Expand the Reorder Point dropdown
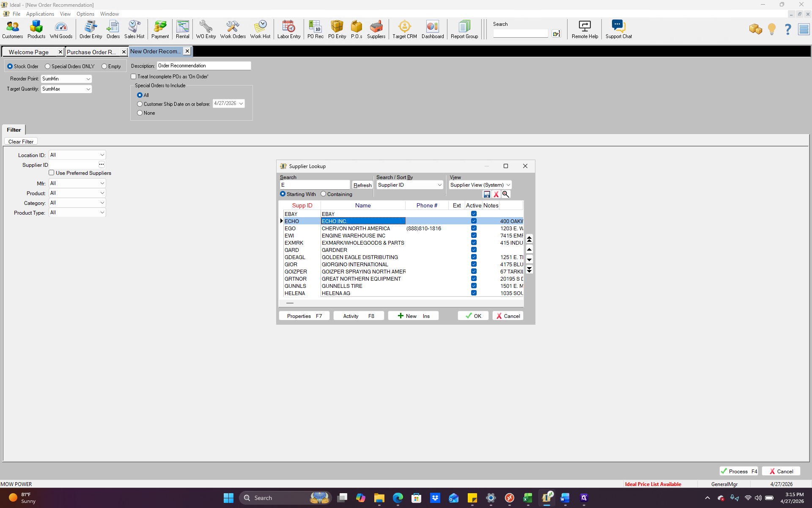The width and height of the screenshot is (812, 508). (88, 79)
